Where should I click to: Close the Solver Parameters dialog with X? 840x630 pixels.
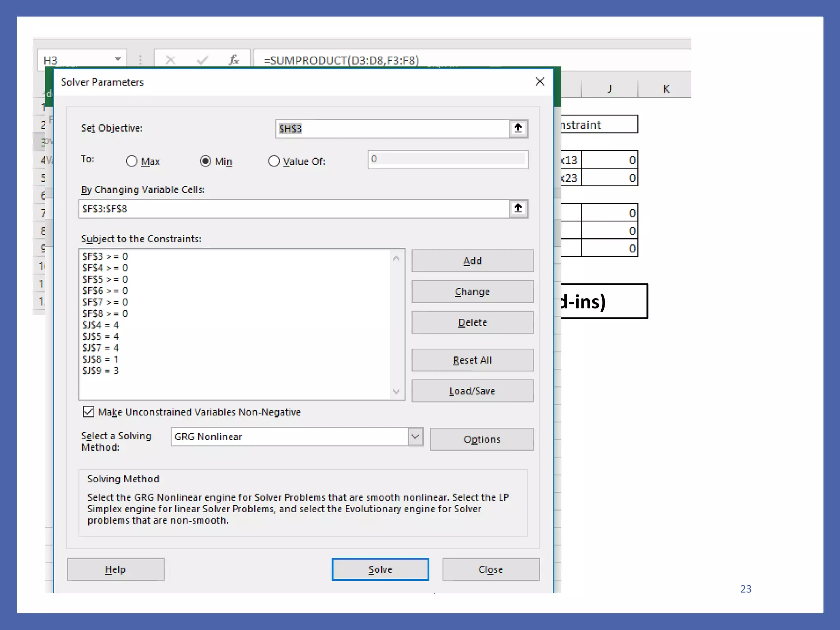[540, 82]
